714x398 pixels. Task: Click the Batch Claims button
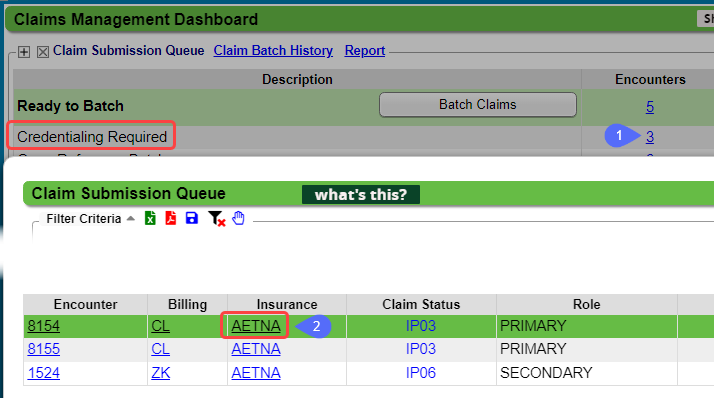(x=478, y=105)
